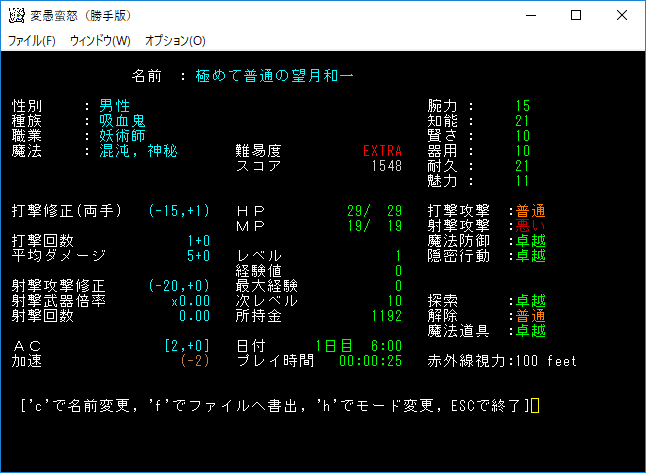The image size is (646, 473).
Task: Minimize the 変愚蛮怒 window
Action: tap(530, 16)
